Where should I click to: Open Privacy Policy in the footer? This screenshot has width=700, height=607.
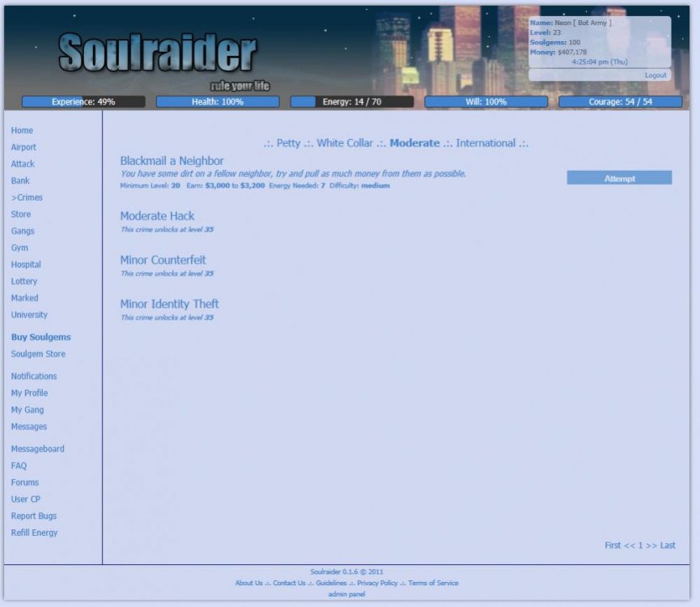tap(377, 583)
